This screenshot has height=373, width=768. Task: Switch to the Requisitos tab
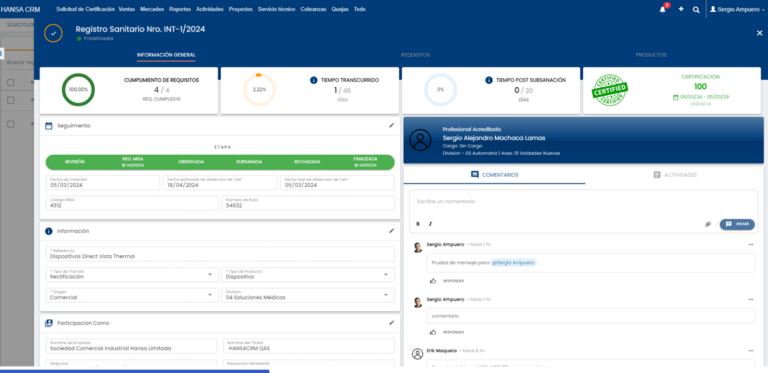pos(415,55)
